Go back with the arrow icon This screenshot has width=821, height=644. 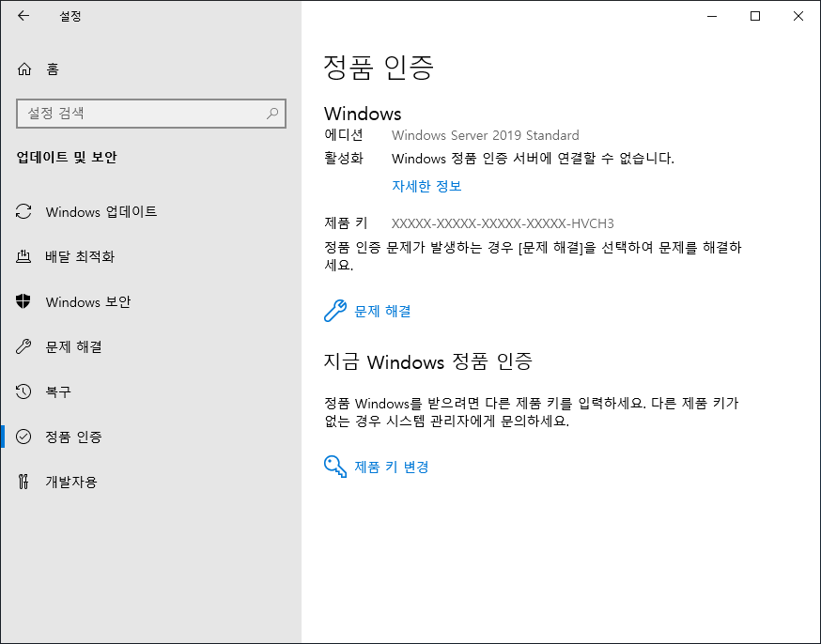click(23, 16)
